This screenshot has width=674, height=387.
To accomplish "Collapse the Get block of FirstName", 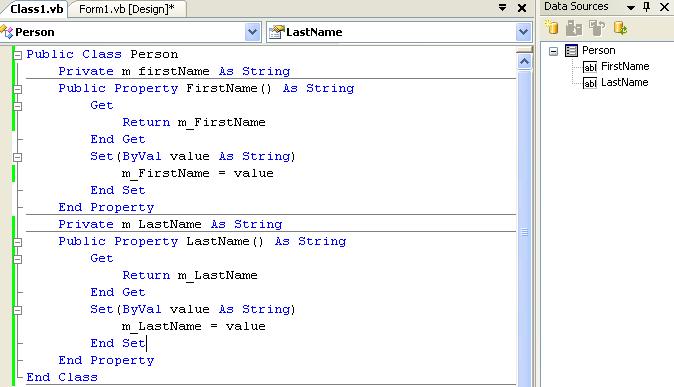I will tap(18, 106).
